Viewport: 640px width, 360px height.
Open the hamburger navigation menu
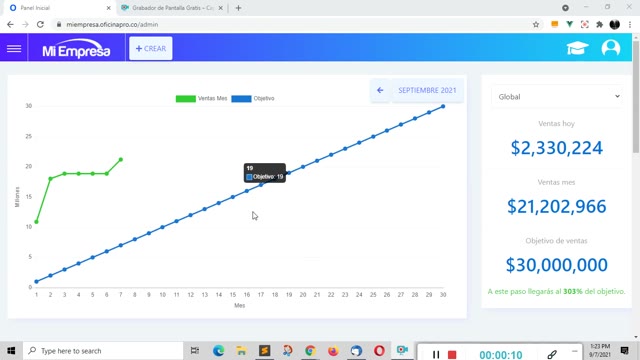(14, 49)
